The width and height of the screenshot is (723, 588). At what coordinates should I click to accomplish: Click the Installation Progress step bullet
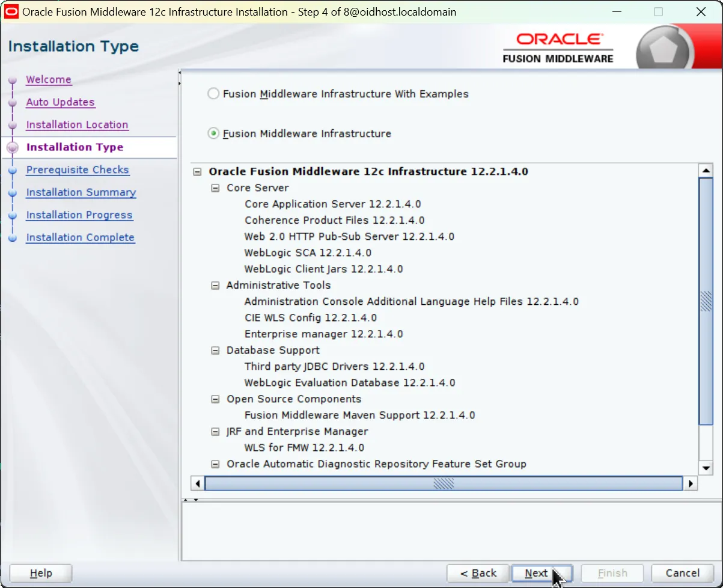(x=13, y=215)
